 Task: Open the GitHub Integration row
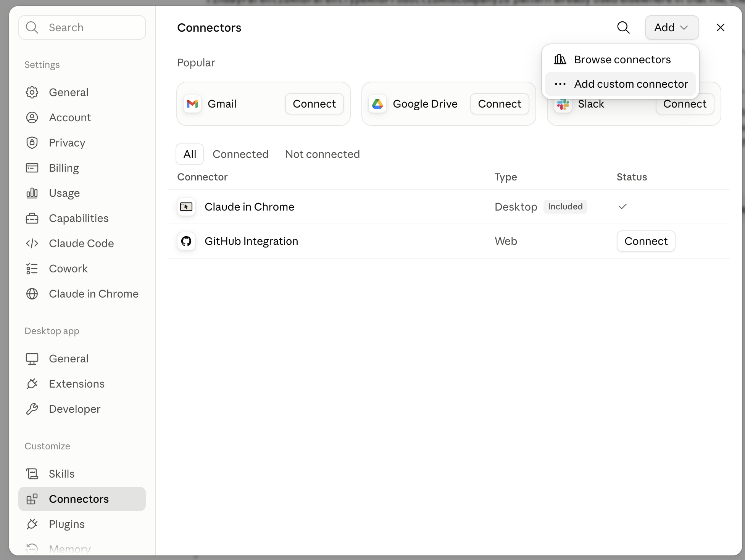[x=448, y=241]
